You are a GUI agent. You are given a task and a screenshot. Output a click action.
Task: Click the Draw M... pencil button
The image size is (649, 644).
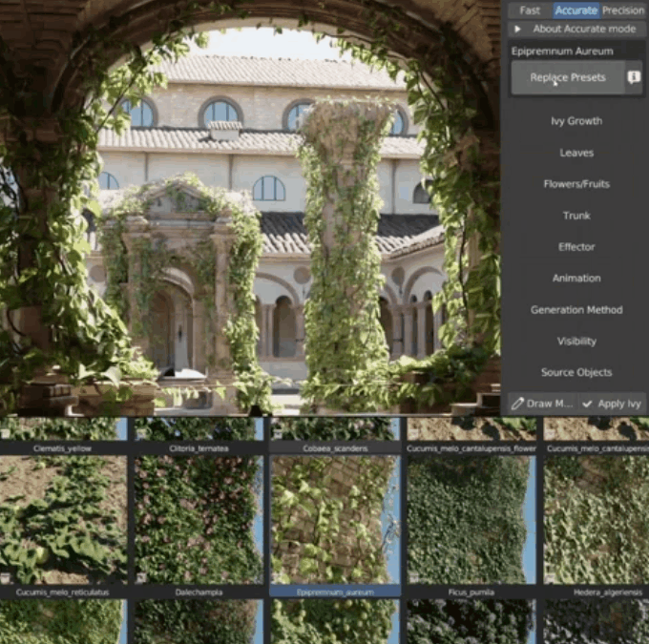pyautogui.click(x=543, y=404)
